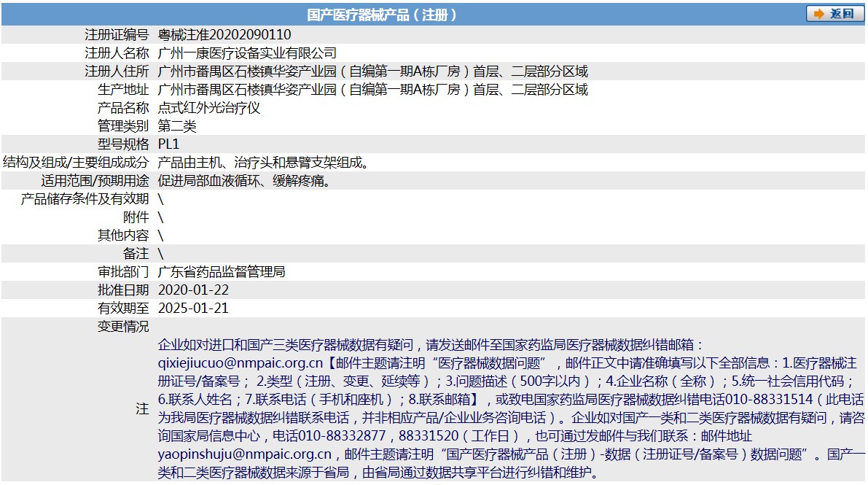Click the 适用范围/预期用途 label
This screenshot has height=485, width=868.
(x=95, y=181)
